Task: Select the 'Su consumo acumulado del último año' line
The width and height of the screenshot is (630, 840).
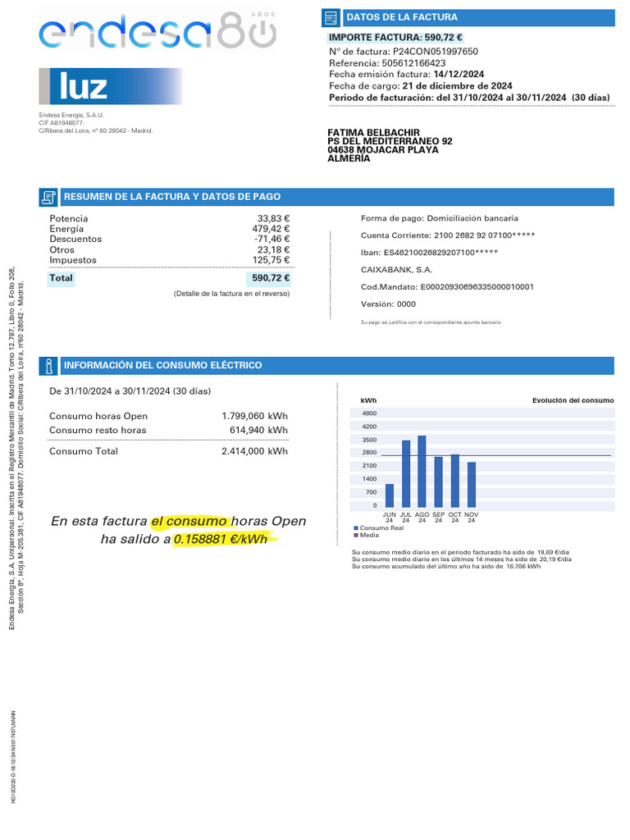Action: (x=446, y=567)
